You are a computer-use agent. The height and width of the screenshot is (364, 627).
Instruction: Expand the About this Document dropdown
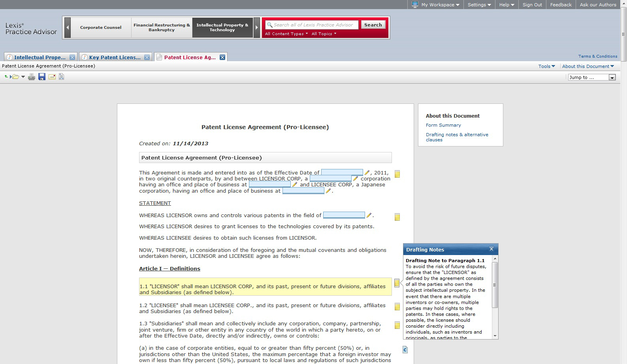click(588, 66)
